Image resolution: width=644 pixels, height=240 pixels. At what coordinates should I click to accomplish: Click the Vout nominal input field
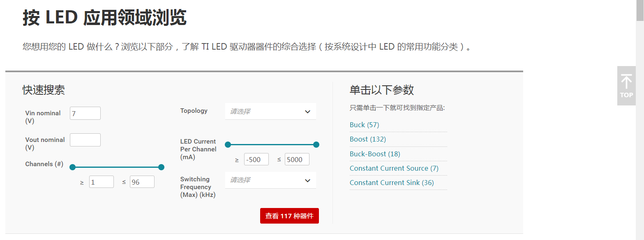point(85,140)
